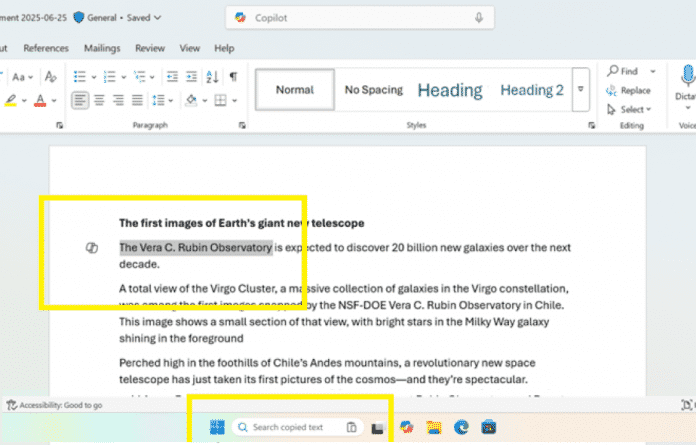Screen dimensions: 696x445
Task: Open Microsoft Edge from the taskbar
Action: pyautogui.click(x=461, y=427)
